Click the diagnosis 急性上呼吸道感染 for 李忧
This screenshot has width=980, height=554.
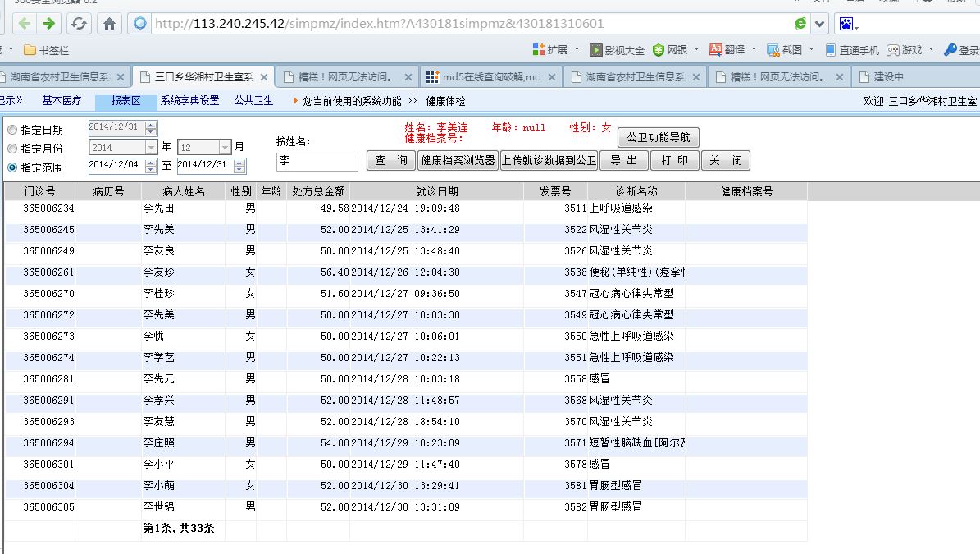click(631, 337)
